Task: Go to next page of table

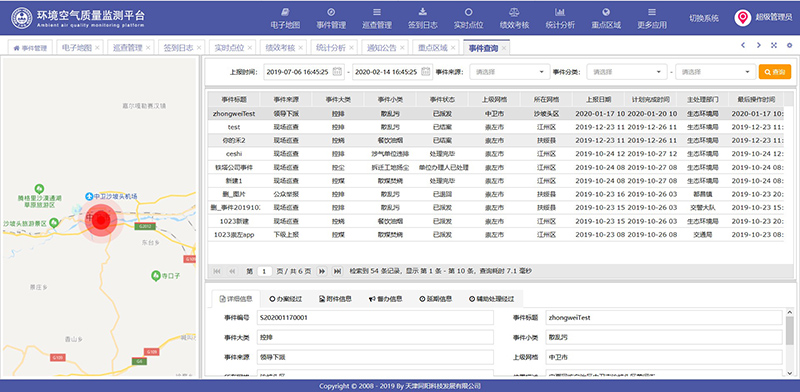Action: [322, 272]
